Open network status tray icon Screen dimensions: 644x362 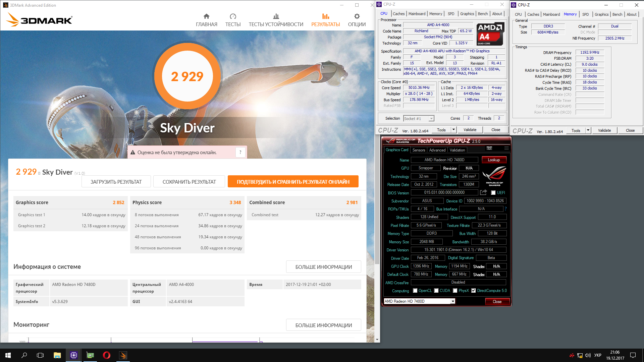580,355
